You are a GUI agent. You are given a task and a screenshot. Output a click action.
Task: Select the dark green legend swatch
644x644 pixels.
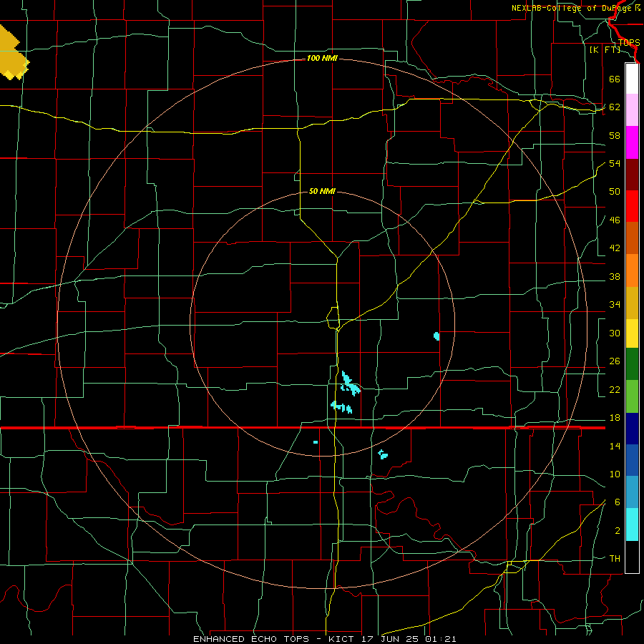click(x=632, y=364)
